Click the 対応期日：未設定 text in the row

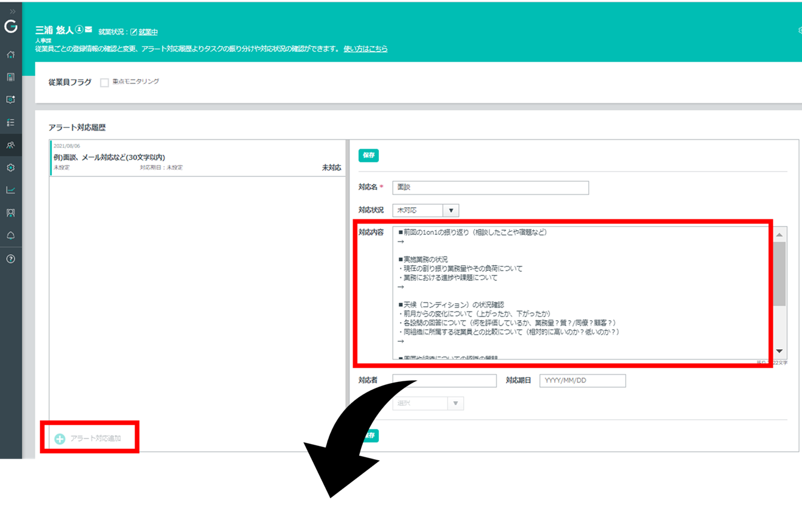pos(161,168)
